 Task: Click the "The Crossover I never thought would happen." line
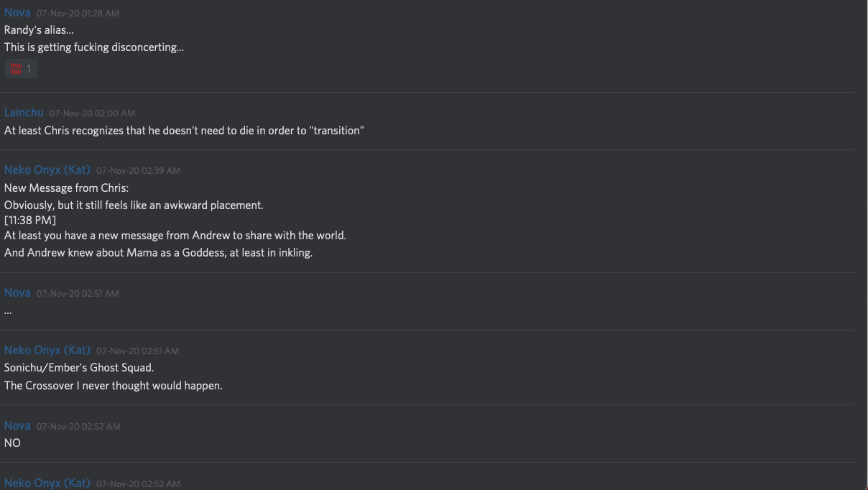click(114, 386)
